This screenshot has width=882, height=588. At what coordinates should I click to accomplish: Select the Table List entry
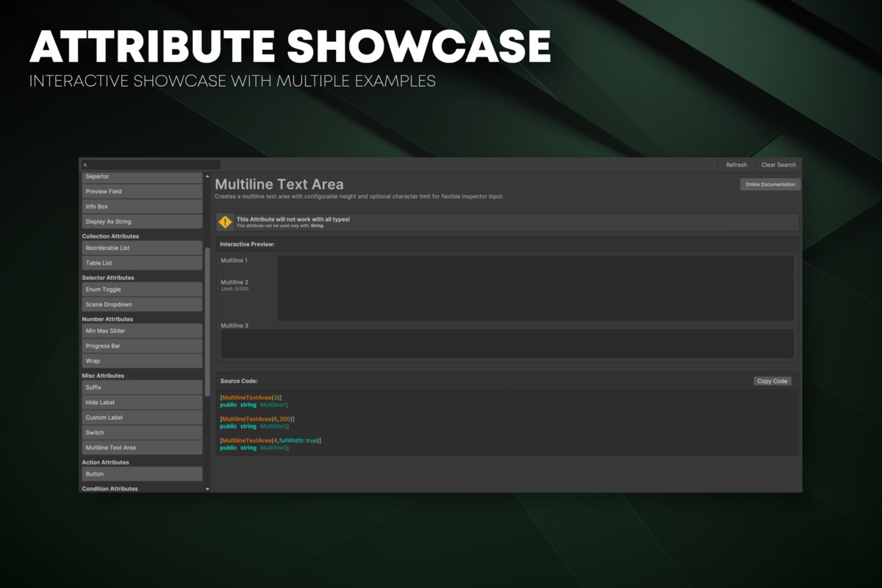(142, 263)
